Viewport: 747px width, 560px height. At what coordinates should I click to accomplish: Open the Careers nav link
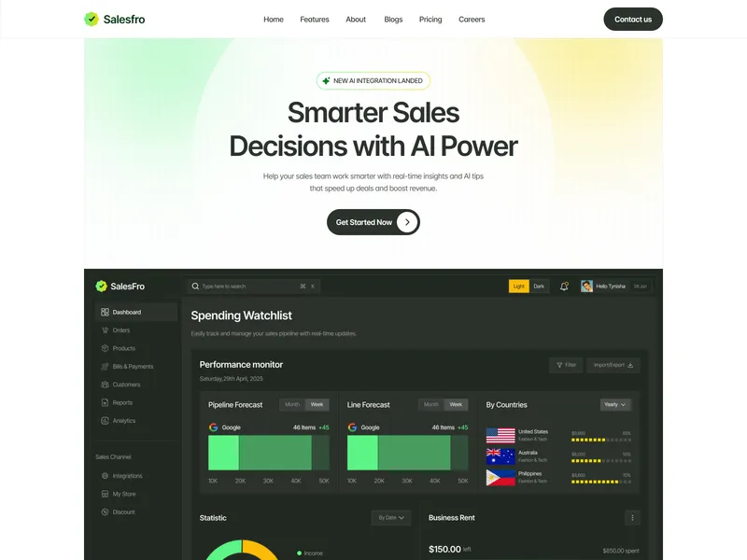472,20
